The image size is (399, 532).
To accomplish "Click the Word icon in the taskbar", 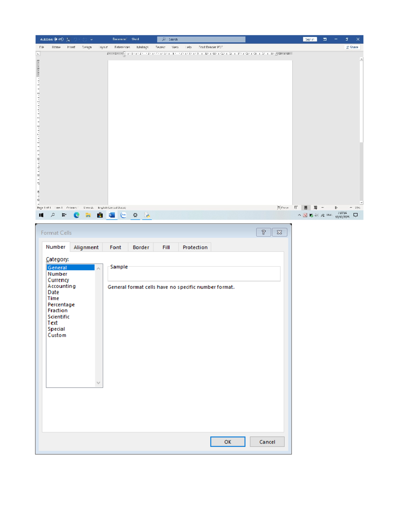I will pyautogui.click(x=112, y=215).
